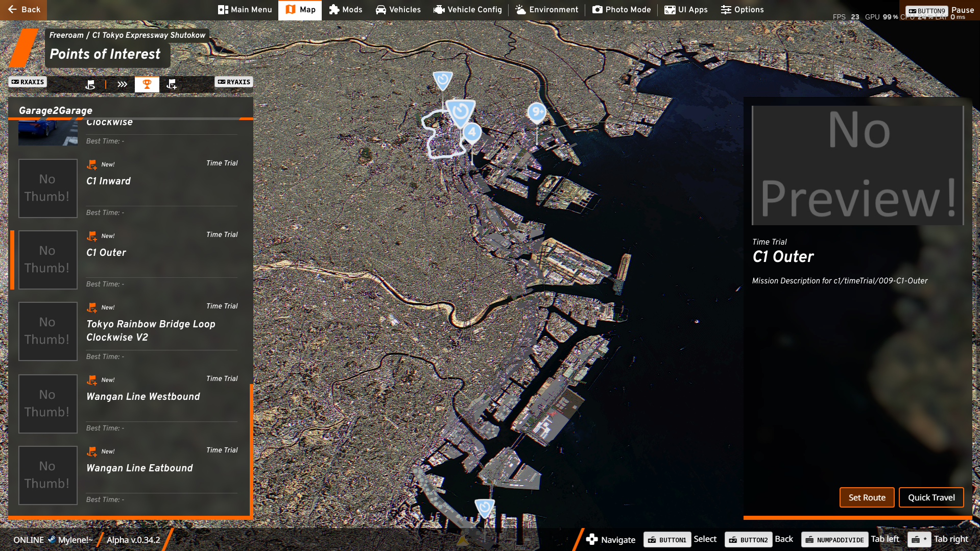This screenshot has height=551, width=980.
Task: Open Photo Mode
Action: point(622,10)
